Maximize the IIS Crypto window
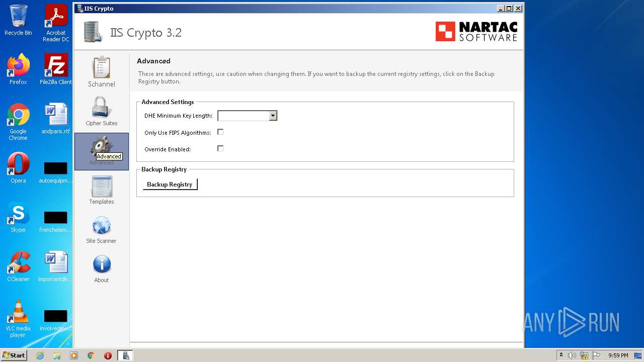Screen dimensions: 644x362 tap(509, 8)
